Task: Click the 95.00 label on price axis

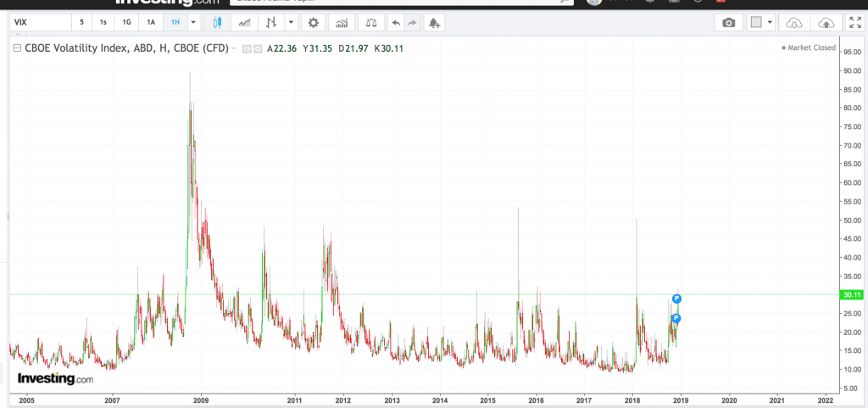Action: pyautogui.click(x=853, y=52)
